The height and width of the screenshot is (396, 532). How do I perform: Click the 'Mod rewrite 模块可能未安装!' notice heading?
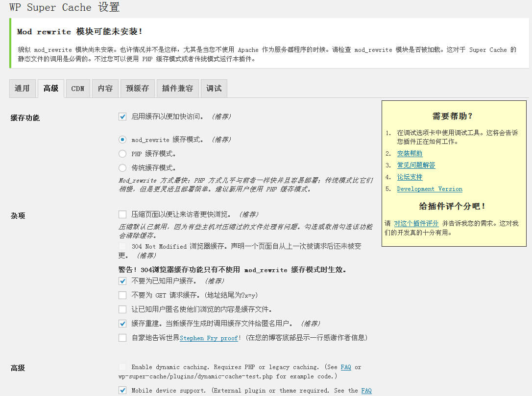80,31
